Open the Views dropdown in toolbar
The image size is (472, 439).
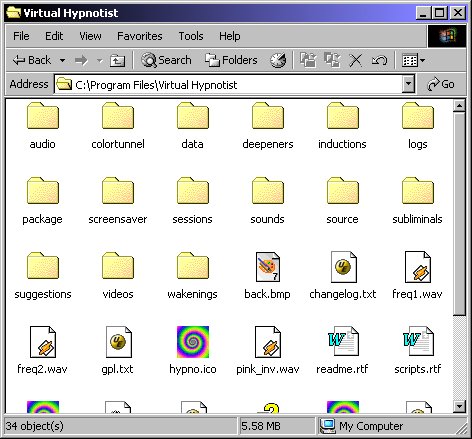click(x=414, y=61)
